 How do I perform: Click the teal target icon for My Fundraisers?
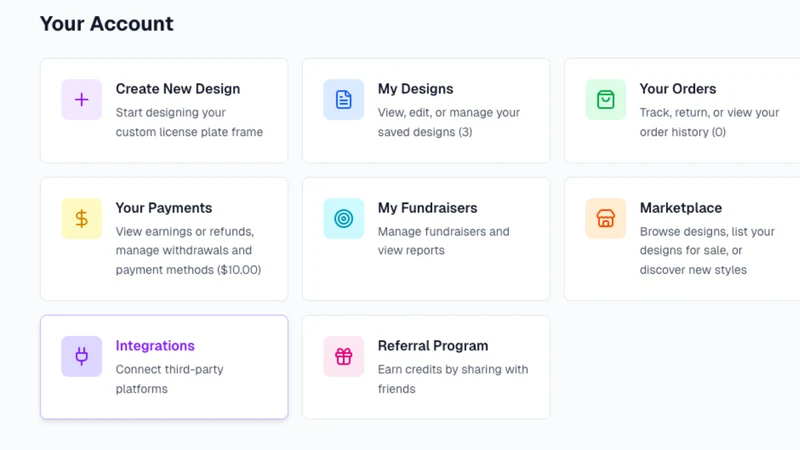(x=343, y=219)
